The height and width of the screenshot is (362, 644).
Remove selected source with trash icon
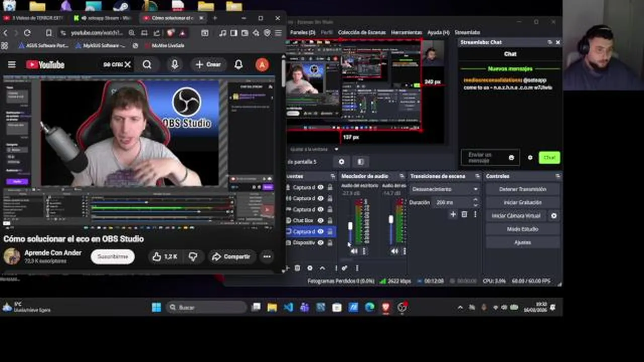[297, 268]
